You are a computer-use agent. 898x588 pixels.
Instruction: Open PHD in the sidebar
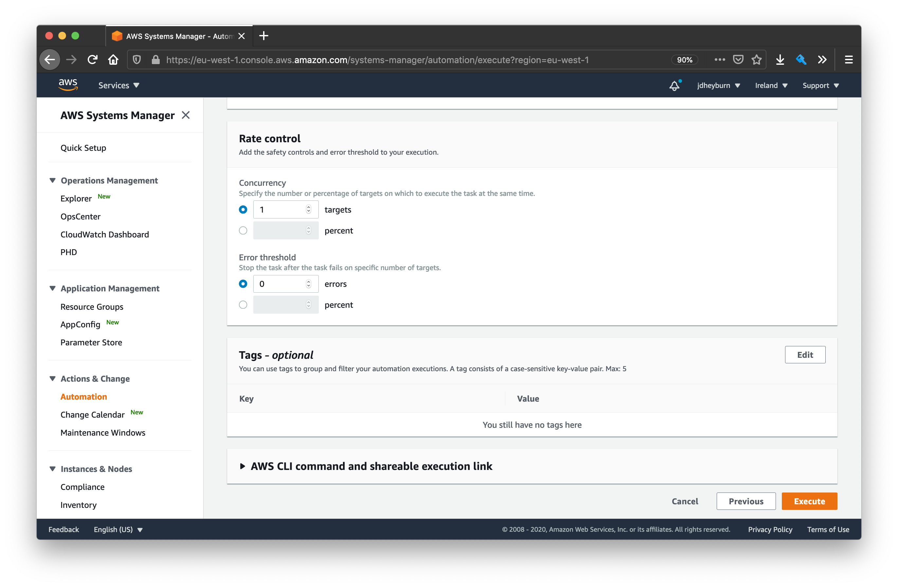coord(69,252)
